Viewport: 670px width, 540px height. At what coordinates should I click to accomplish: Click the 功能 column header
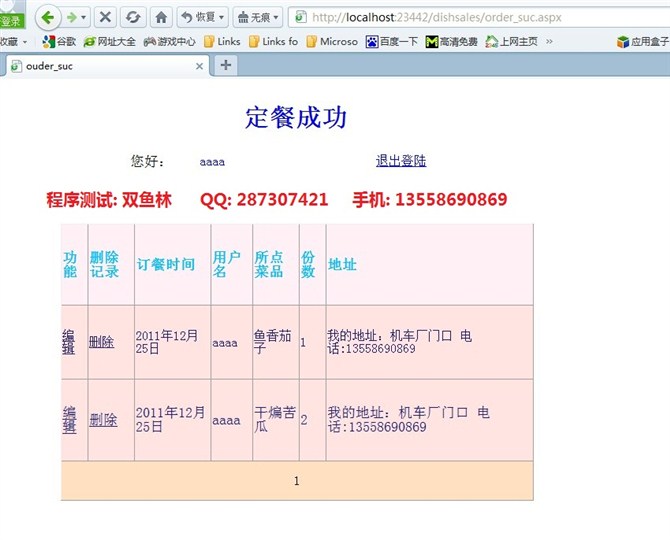70,264
